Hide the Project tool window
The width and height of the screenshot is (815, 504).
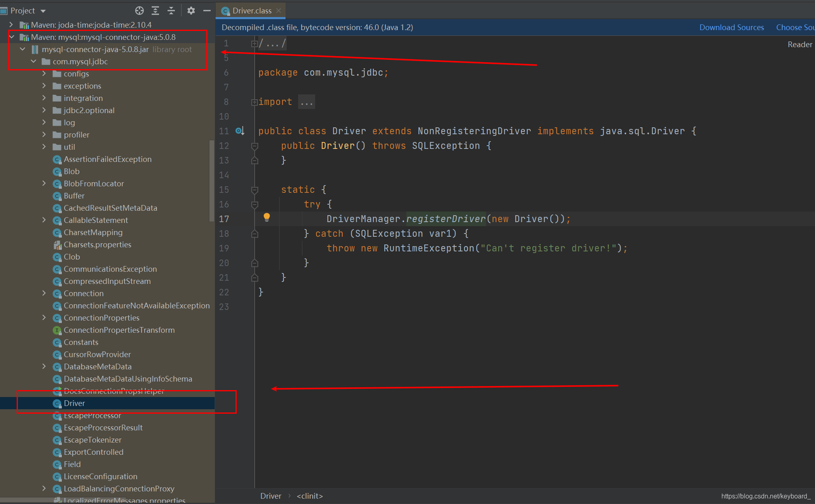207,11
